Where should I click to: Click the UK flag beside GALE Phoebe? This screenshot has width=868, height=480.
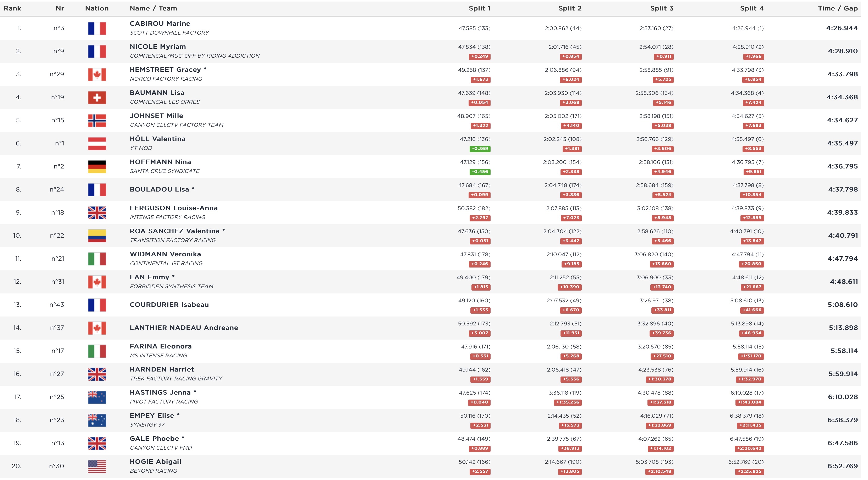point(98,444)
